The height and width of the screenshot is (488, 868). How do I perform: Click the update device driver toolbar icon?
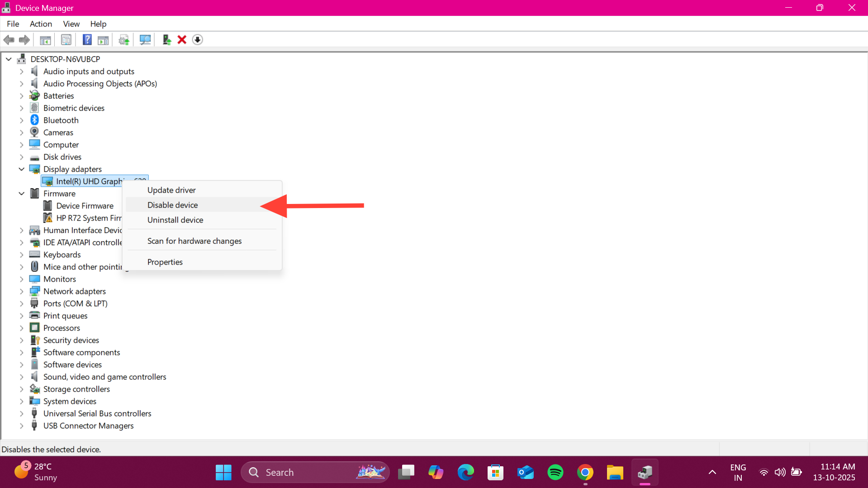123,40
